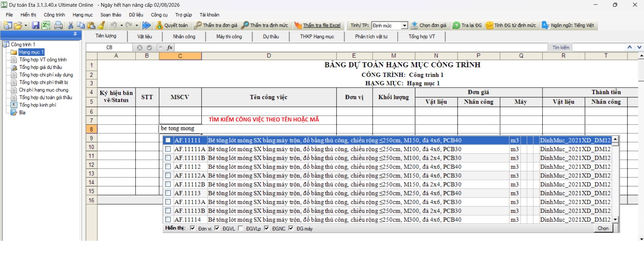Click the Print icon in toolbar
The height and width of the screenshot is (273, 644).
pyautogui.click(x=58, y=26)
